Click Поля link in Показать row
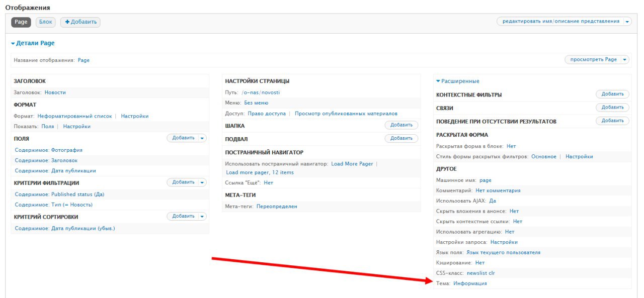This screenshot has width=644, height=298. pos(48,127)
